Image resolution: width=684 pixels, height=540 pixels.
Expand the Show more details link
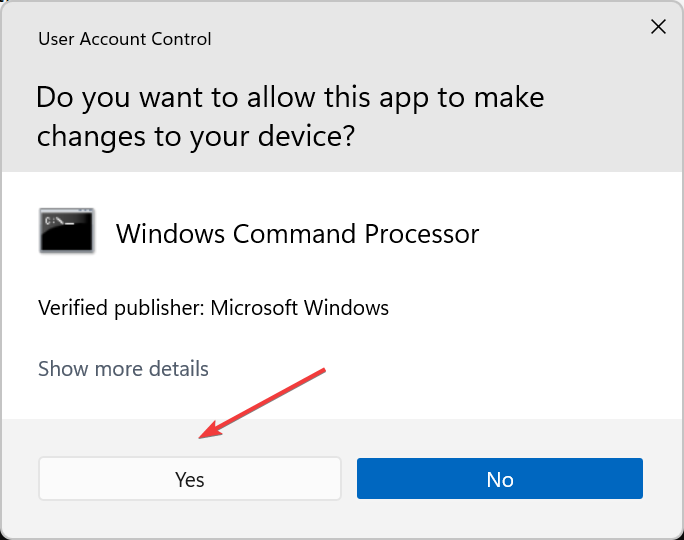tap(123, 369)
